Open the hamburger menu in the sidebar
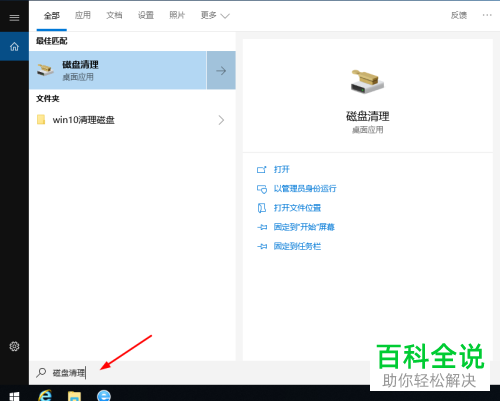Image resolution: width=500 pixels, height=401 pixels. pyautogui.click(x=14, y=18)
